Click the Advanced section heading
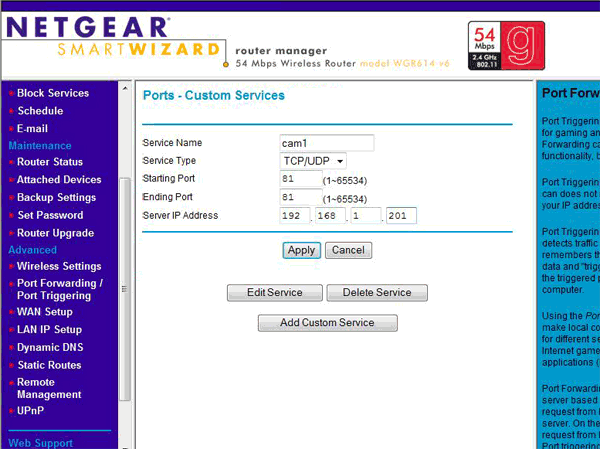Image resolution: width=600 pixels, height=449 pixels. pyautogui.click(x=33, y=250)
